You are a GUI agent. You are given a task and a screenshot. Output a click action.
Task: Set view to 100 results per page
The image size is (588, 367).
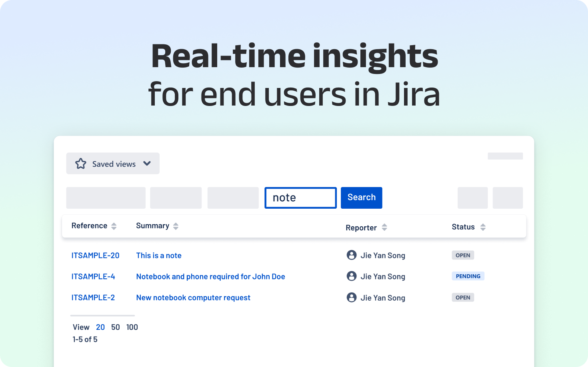pyautogui.click(x=132, y=327)
